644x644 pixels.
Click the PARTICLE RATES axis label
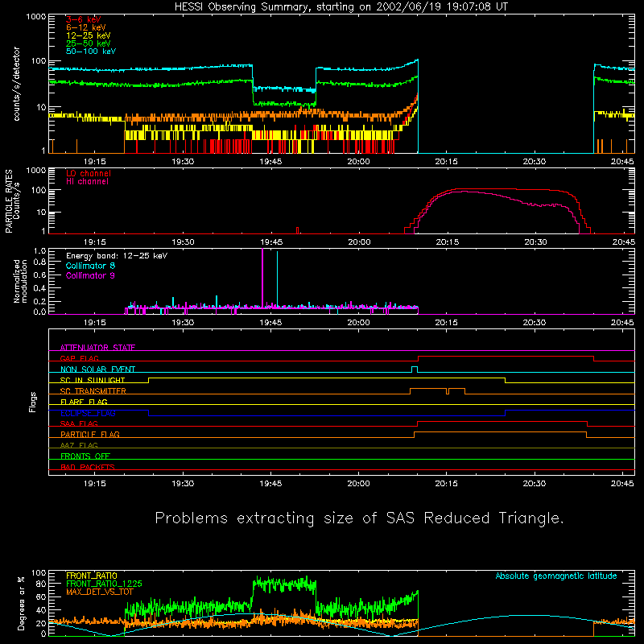9,200
